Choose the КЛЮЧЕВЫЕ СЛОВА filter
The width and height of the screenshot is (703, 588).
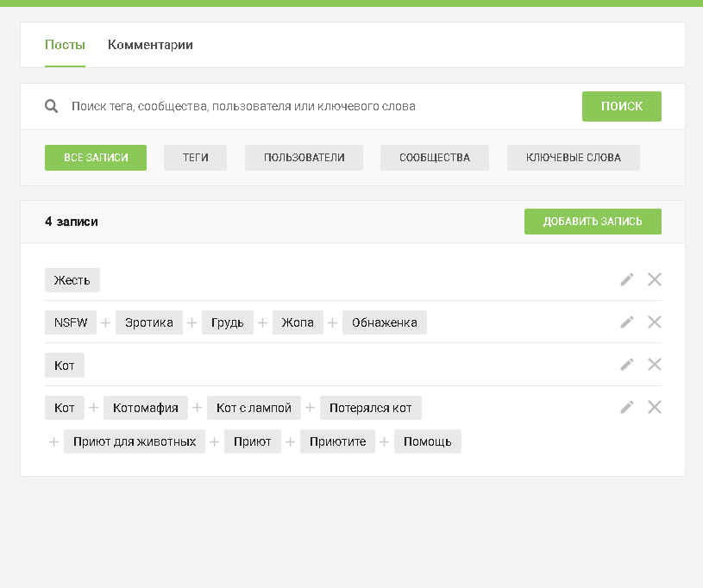tap(574, 158)
